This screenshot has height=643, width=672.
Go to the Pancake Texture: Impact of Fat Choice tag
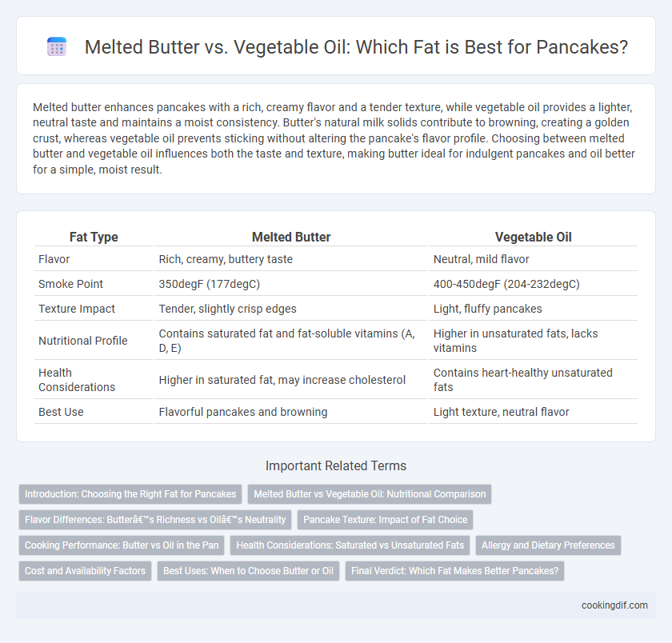point(386,520)
